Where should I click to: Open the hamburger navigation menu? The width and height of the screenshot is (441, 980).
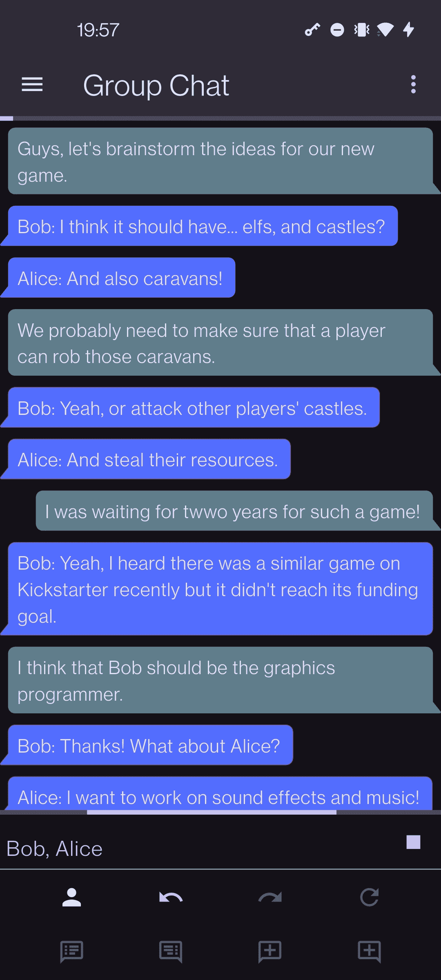click(x=32, y=85)
